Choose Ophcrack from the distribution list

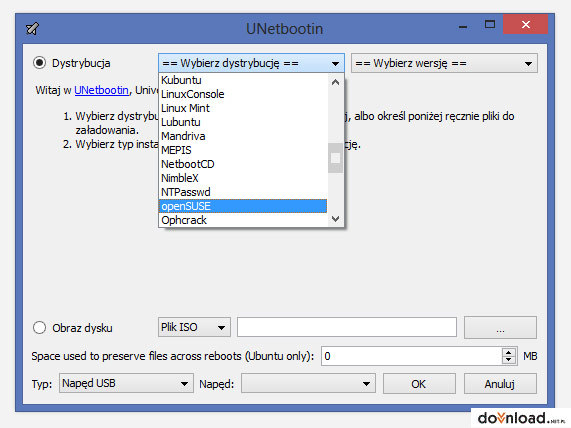pos(243,220)
